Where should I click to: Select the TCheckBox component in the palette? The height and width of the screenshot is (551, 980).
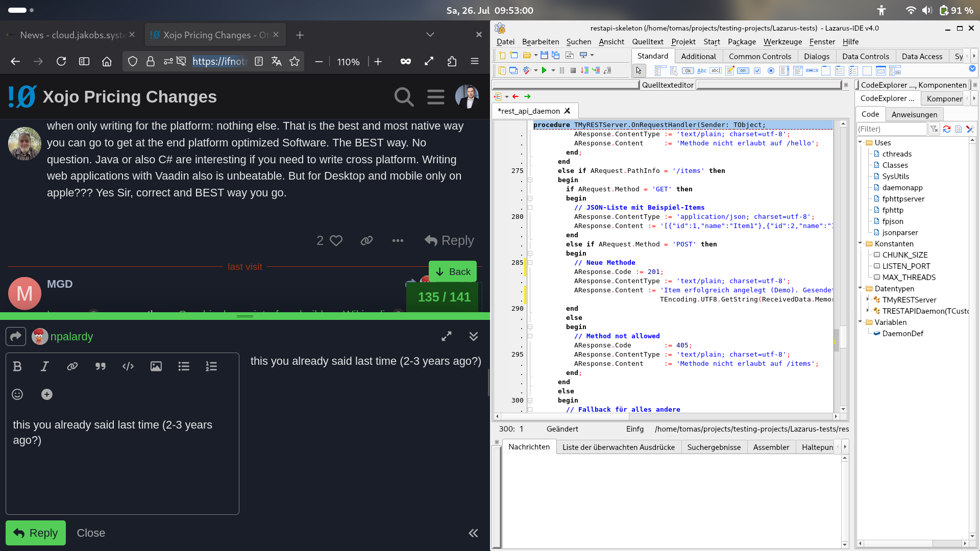757,70
